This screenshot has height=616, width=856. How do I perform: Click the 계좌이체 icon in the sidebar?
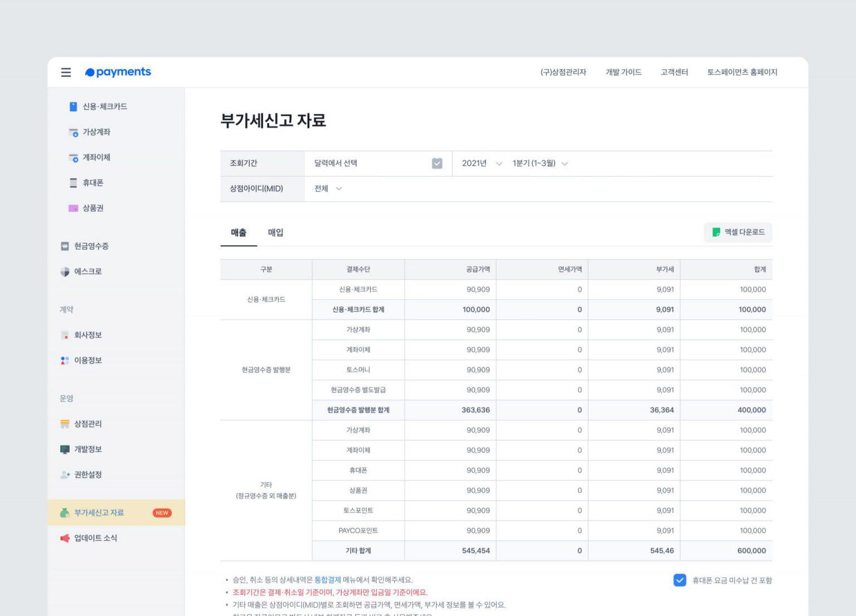pyautogui.click(x=73, y=158)
